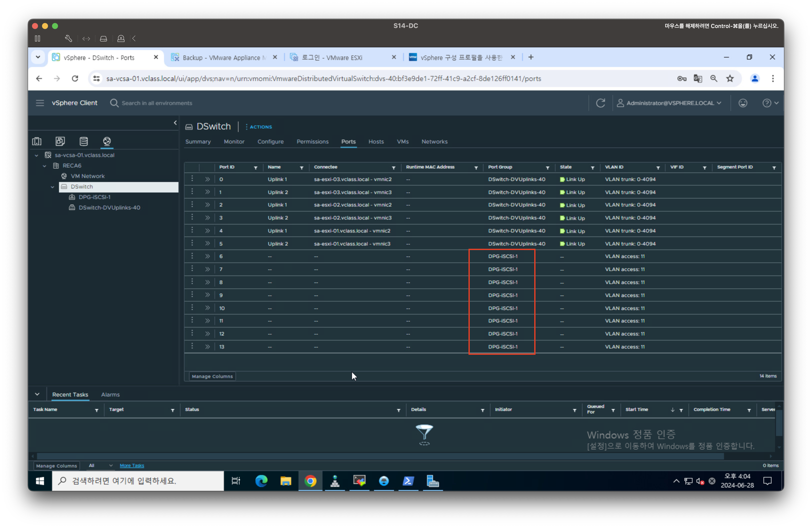Click filter icon on State column
Image resolution: width=812 pixels, height=528 pixels.
(592, 168)
